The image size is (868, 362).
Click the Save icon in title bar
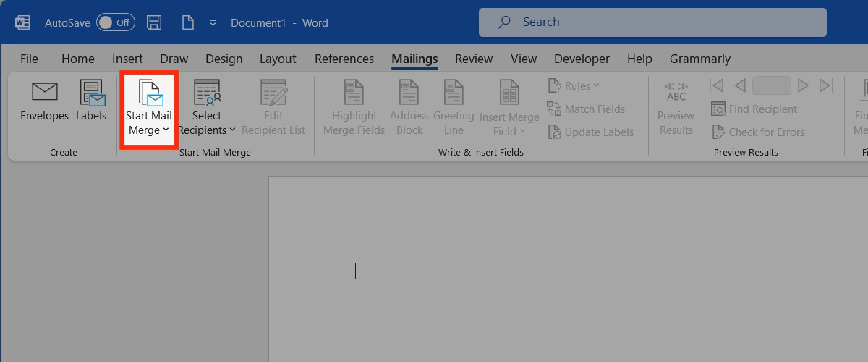(154, 22)
